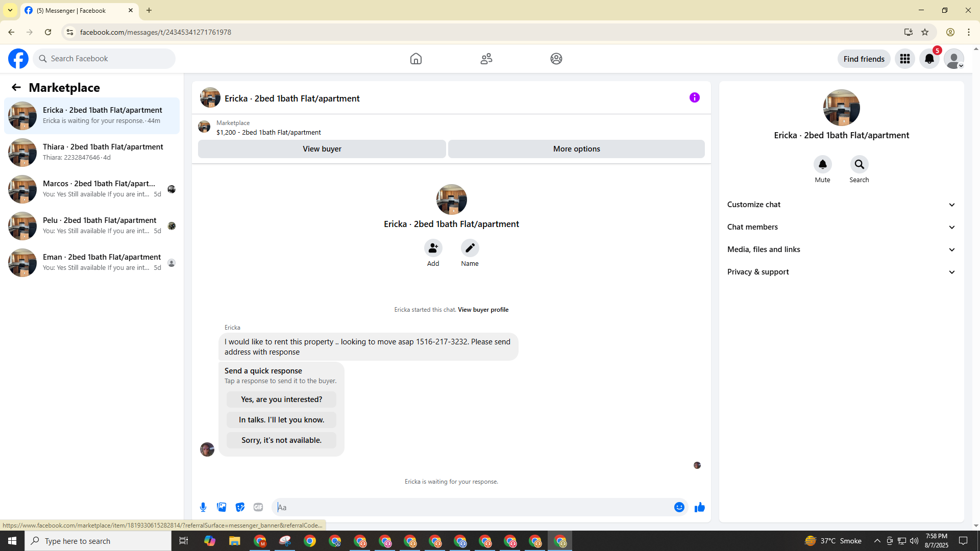This screenshot has width=980, height=551.
Task: Show hidden system tray icons chevron
Action: [877, 541]
